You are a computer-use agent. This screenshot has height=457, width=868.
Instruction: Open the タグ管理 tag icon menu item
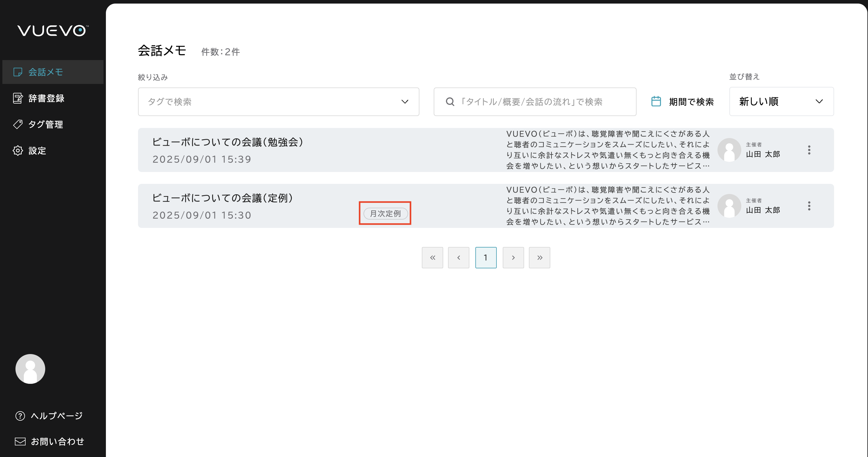pyautogui.click(x=18, y=124)
